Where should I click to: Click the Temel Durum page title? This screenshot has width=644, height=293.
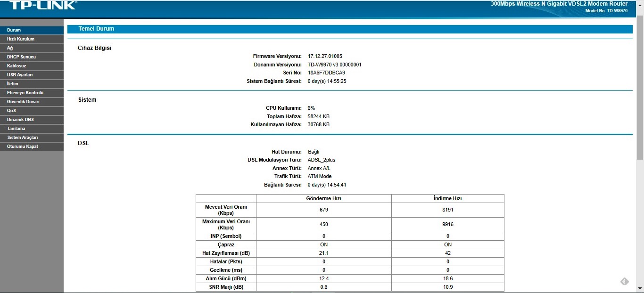96,29
